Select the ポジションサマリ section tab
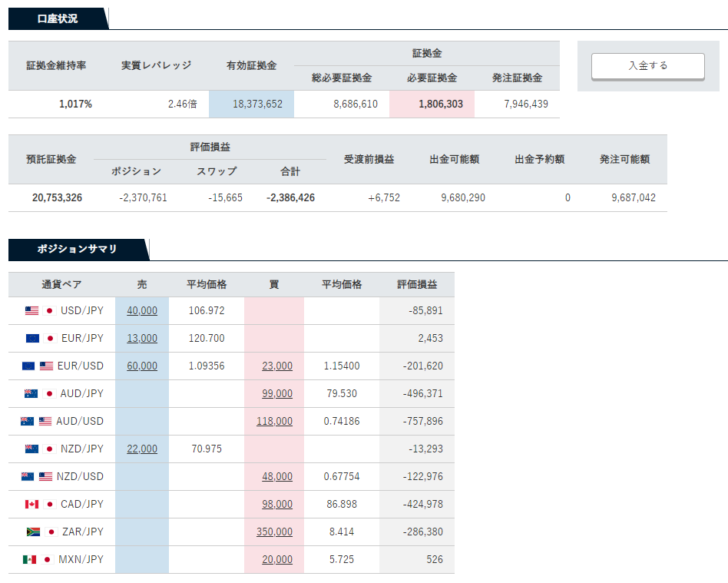This screenshot has width=728, height=583. pyautogui.click(x=77, y=249)
